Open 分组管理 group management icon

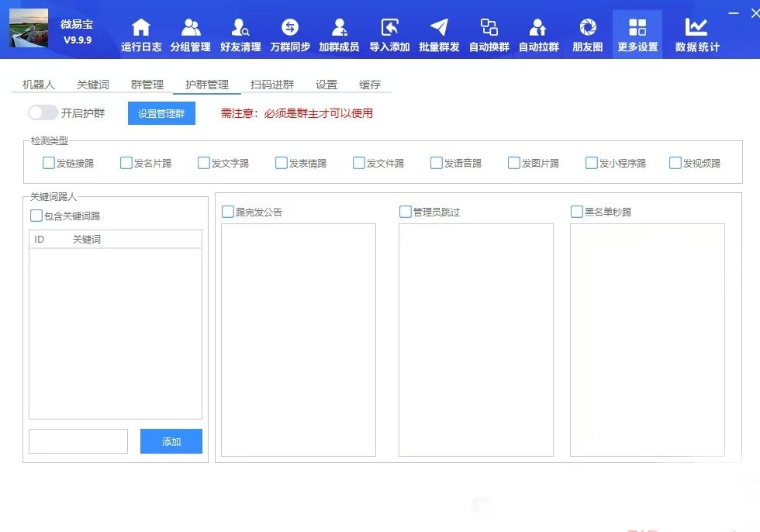[x=191, y=29]
